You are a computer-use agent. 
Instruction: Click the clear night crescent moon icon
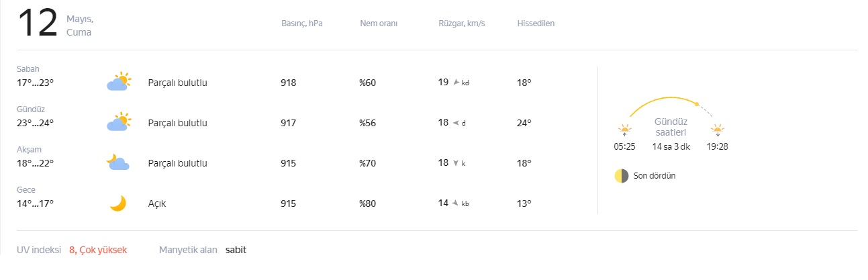118,203
